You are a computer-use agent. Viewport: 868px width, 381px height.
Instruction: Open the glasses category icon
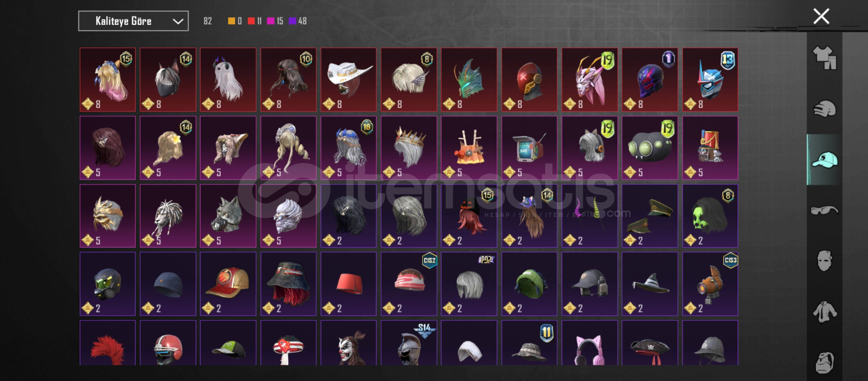tap(824, 211)
